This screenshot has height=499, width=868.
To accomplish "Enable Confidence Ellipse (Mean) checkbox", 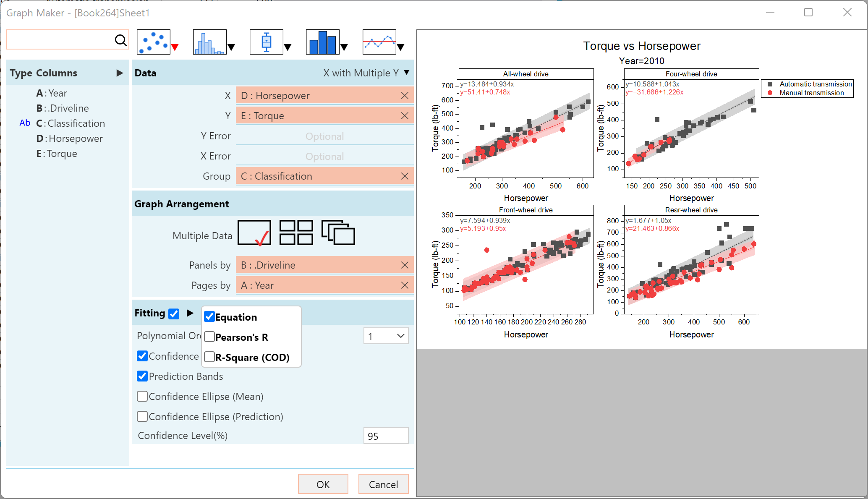I will pos(142,396).
